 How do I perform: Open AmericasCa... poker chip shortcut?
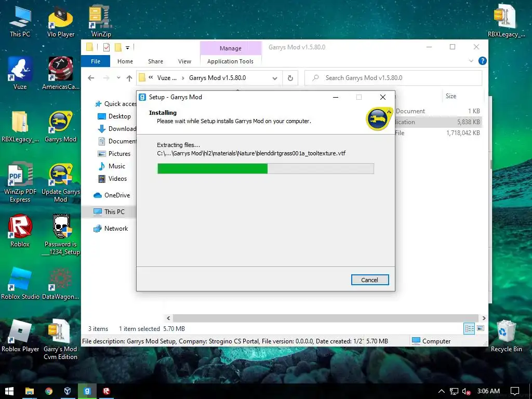tap(61, 74)
